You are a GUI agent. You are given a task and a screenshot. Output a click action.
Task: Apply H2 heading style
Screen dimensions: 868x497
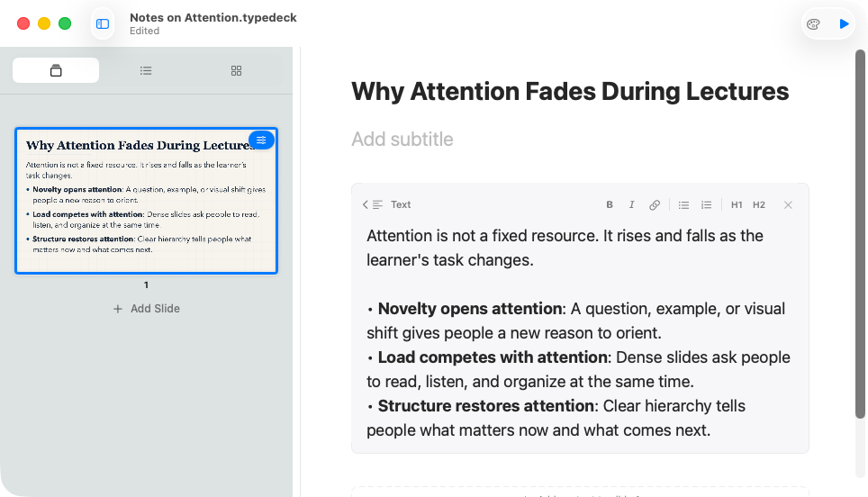(x=759, y=204)
